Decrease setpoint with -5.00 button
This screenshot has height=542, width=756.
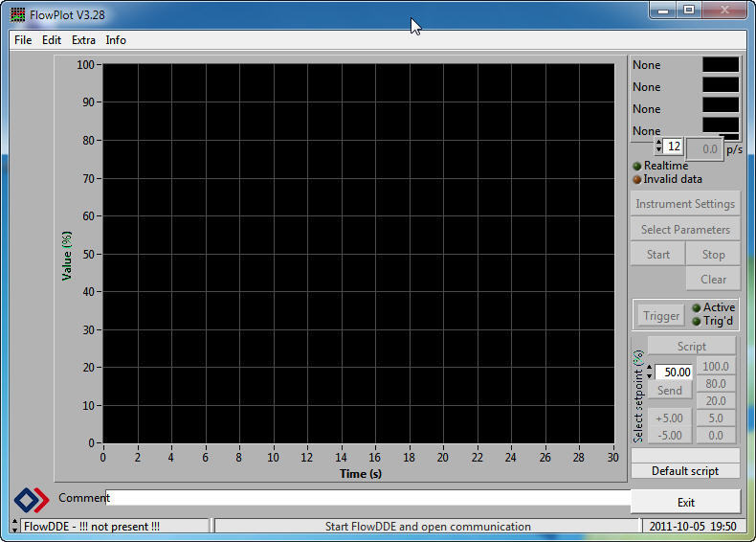pyautogui.click(x=670, y=436)
